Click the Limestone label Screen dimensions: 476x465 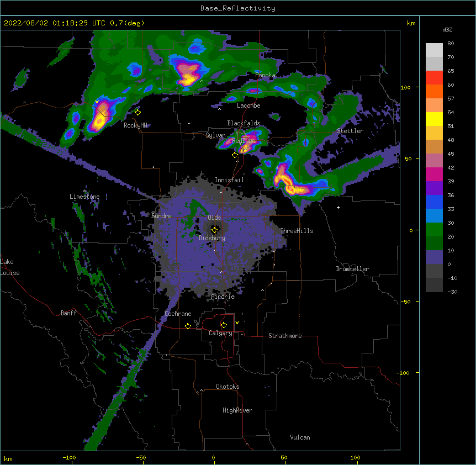pos(84,197)
